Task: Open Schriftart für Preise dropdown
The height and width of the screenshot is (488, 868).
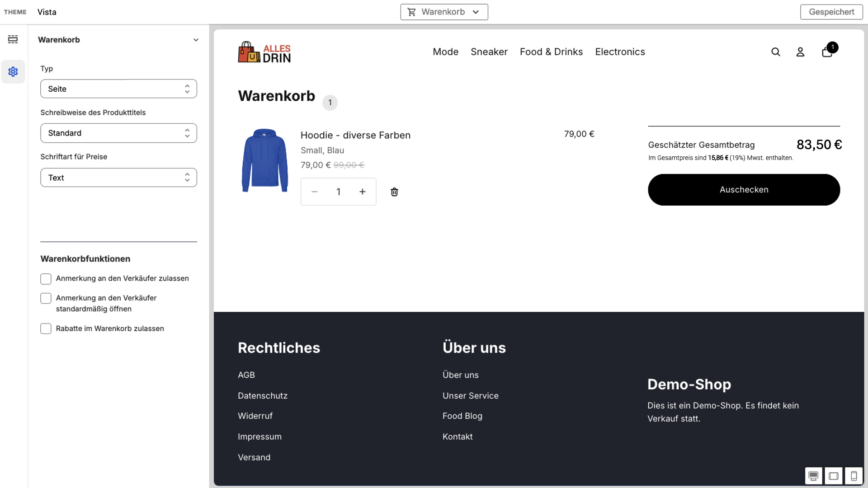Action: click(118, 178)
